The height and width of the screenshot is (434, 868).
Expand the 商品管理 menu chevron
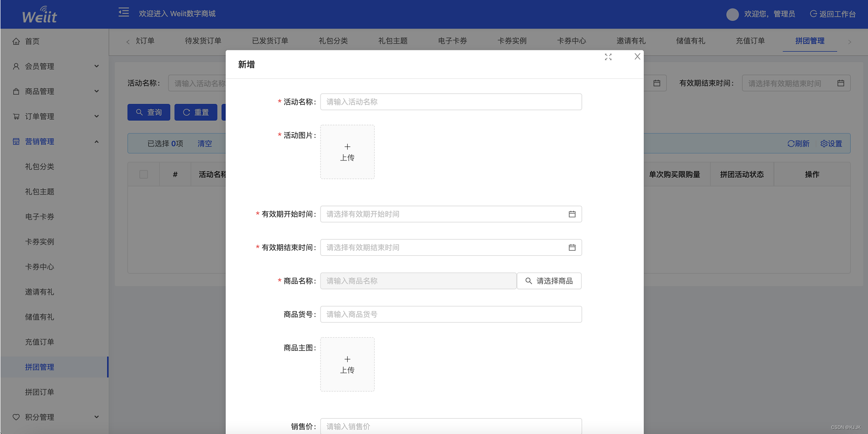(97, 91)
